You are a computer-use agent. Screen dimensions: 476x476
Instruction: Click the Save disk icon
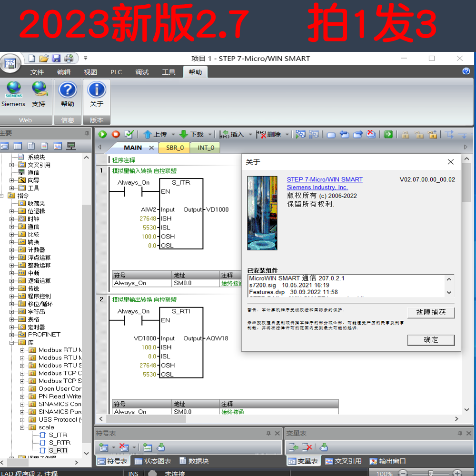(56, 58)
